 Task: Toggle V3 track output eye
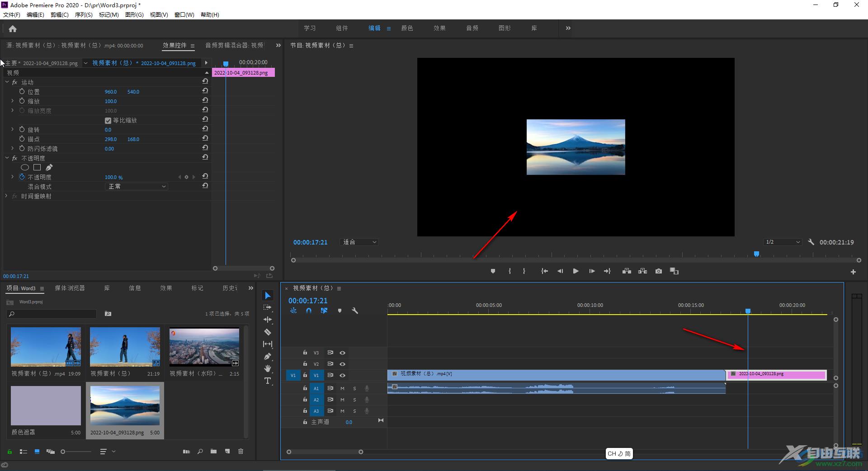click(342, 353)
